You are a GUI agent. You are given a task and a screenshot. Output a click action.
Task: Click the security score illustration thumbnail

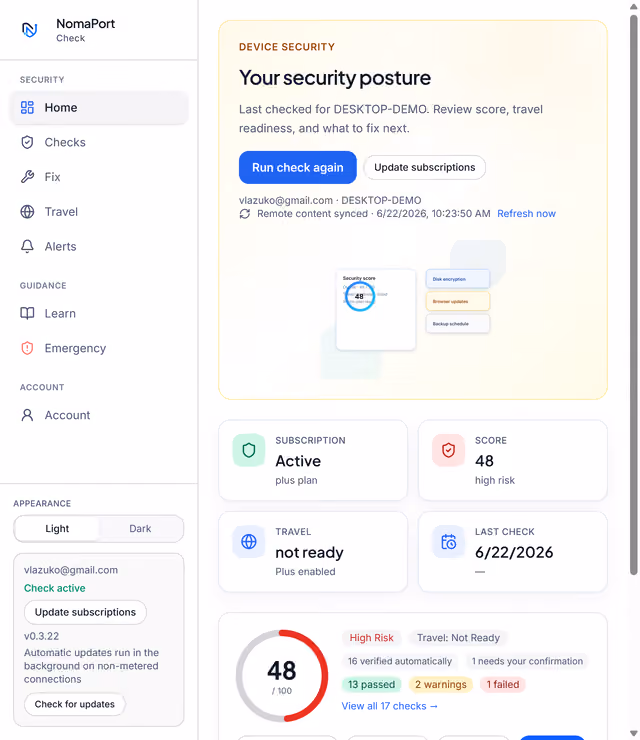(376, 310)
